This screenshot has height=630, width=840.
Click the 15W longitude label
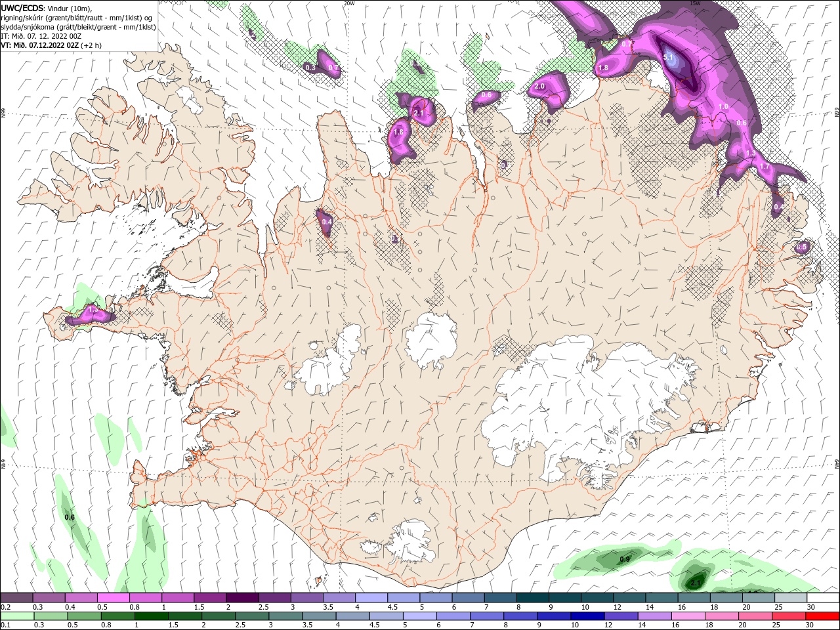click(695, 3)
